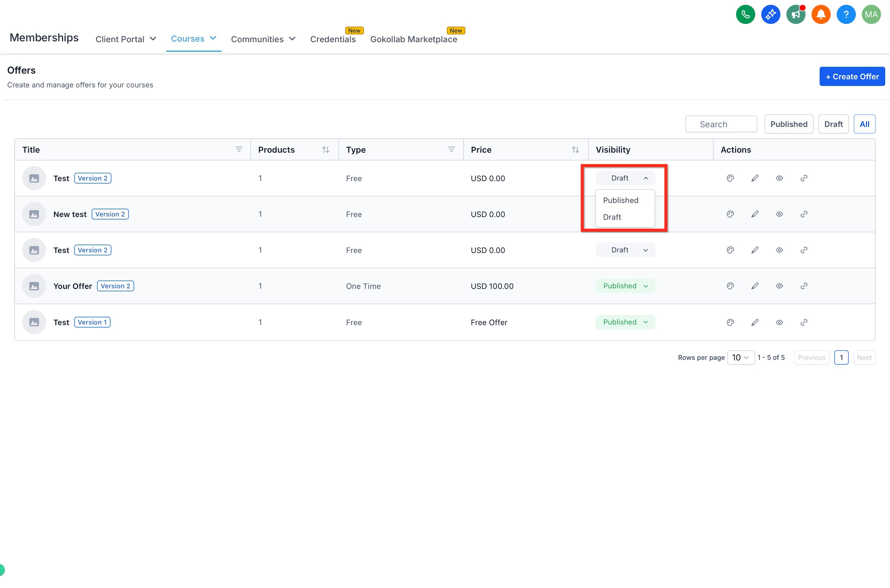Click image placeholder for New test
This screenshot has height=588, width=890.
[34, 214]
